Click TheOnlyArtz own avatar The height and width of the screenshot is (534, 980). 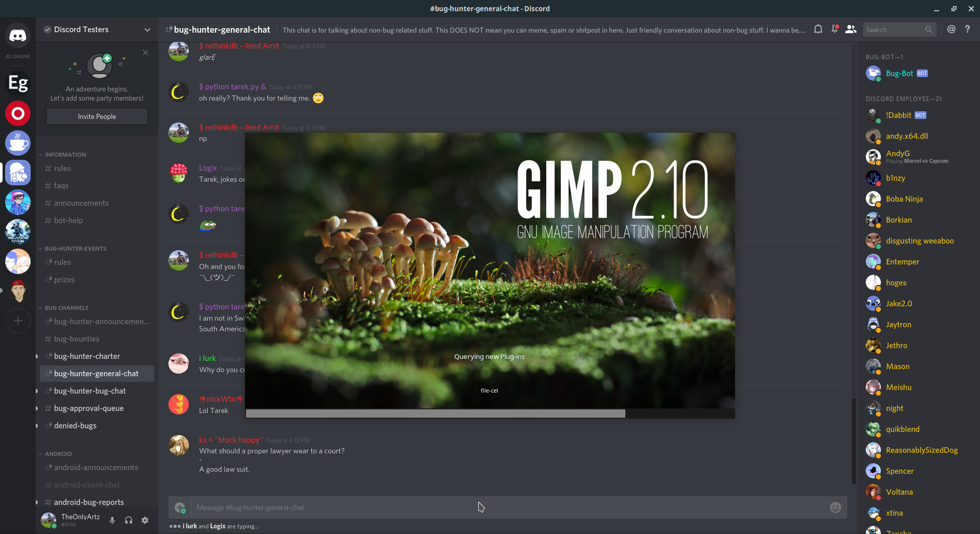coord(48,520)
